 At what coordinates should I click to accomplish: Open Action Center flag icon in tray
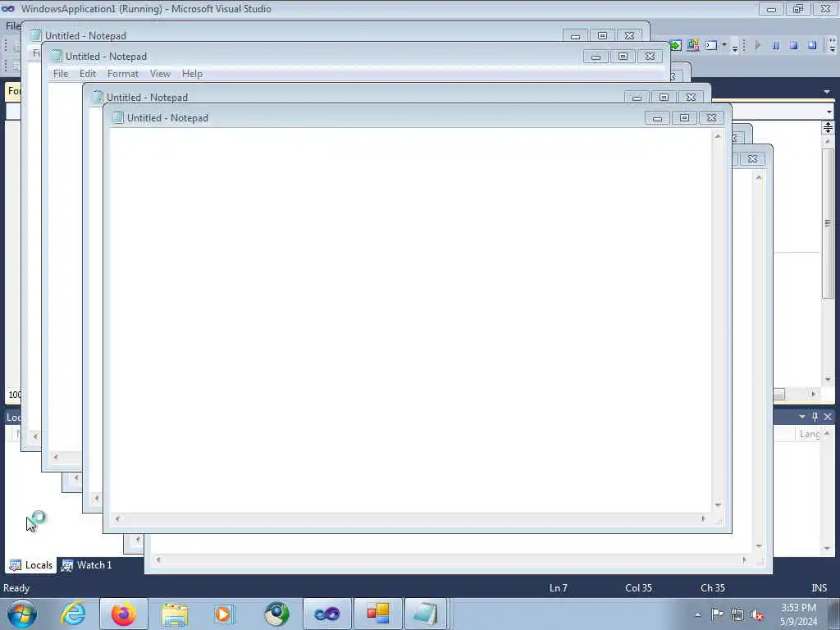point(717,614)
